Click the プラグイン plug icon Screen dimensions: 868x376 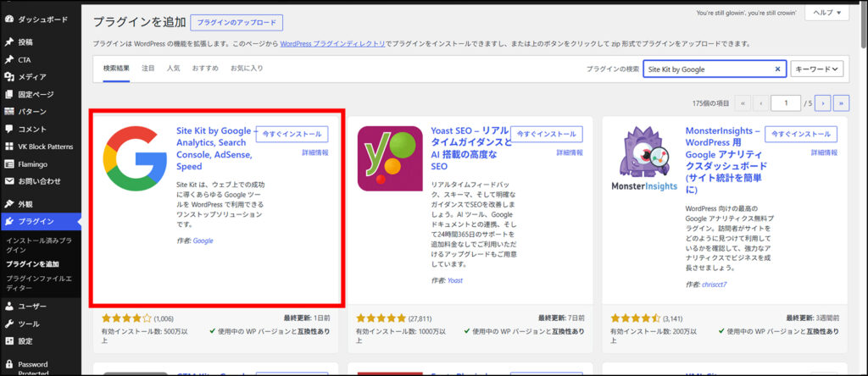[8, 221]
